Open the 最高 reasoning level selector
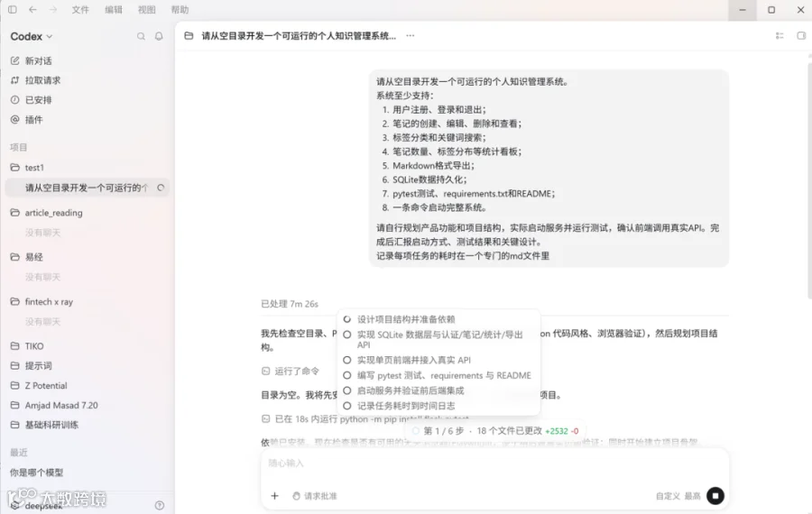This screenshot has height=514, width=812. (x=692, y=496)
